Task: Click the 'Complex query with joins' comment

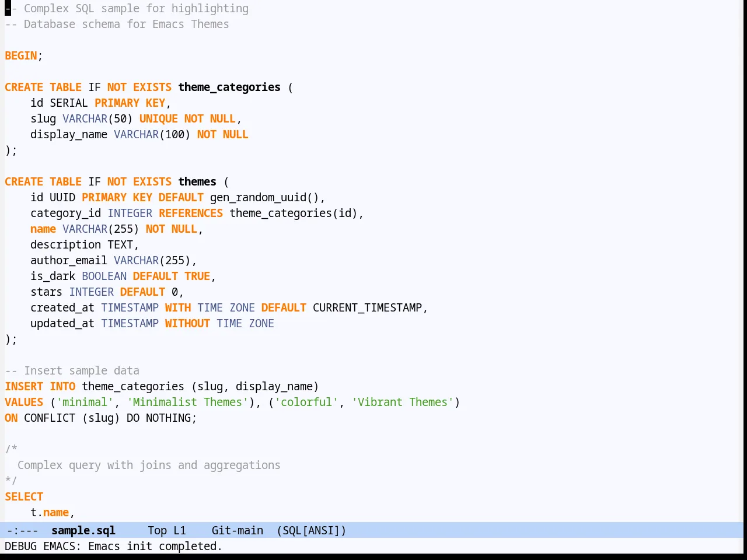Action: pos(149,465)
